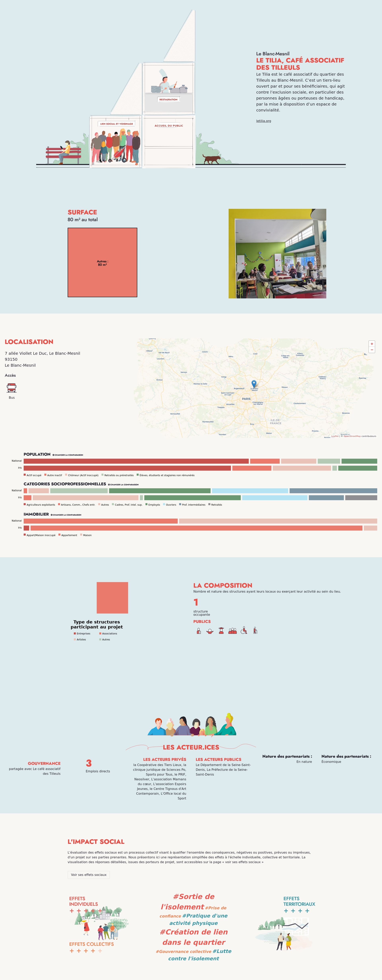Click the wheelchair public icon
This screenshot has height=980, width=382.
pos(244,630)
